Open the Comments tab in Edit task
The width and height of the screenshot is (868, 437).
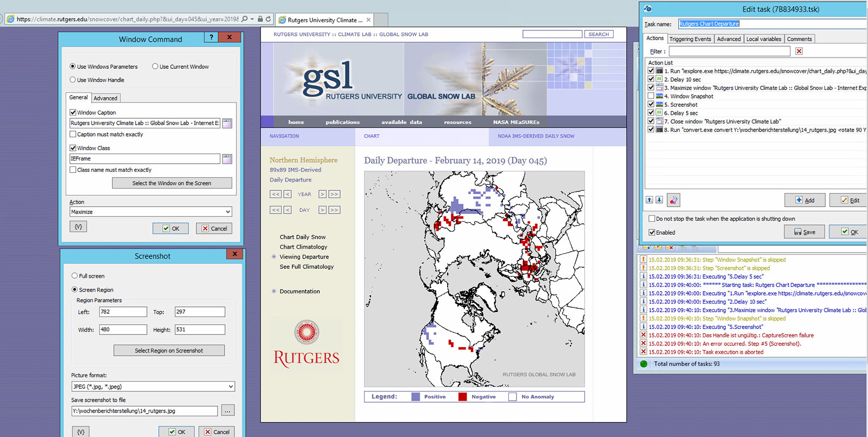[799, 39]
